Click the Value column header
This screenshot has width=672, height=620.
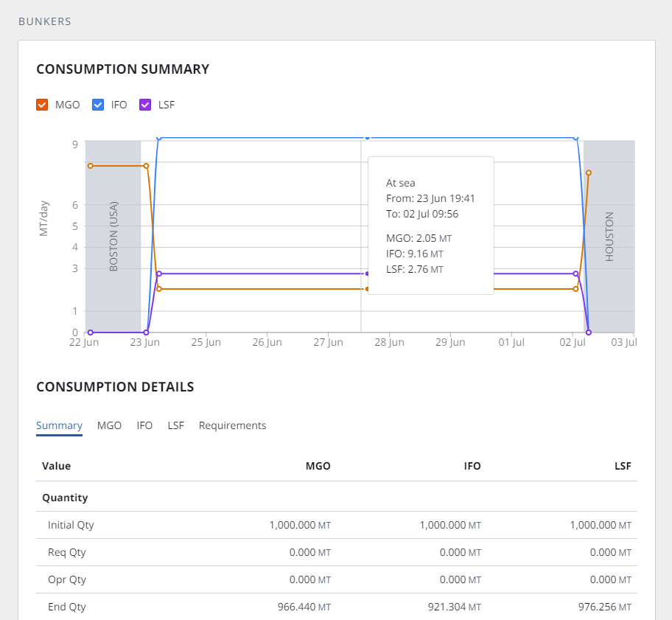56,466
